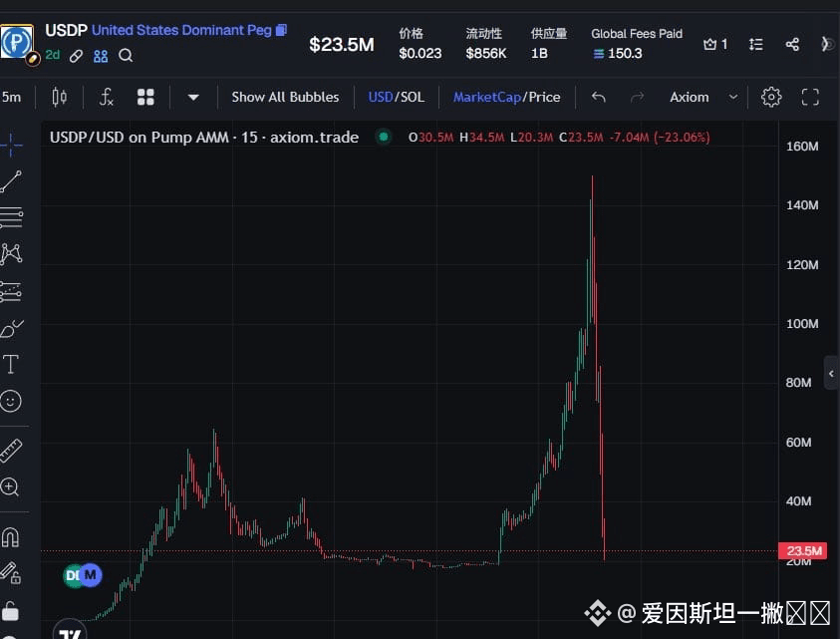Toggle lock all drawings
Screen dimensions: 840x639
pos(10,610)
